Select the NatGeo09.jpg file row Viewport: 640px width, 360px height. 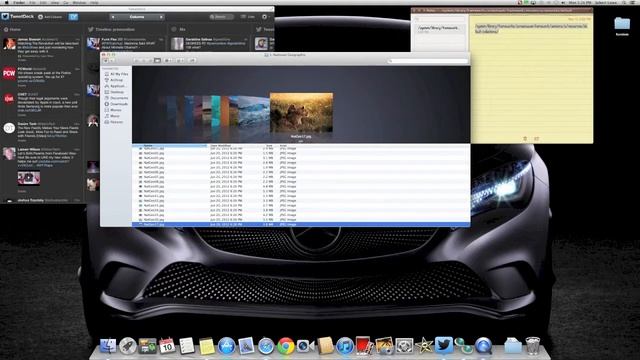(x=301, y=187)
